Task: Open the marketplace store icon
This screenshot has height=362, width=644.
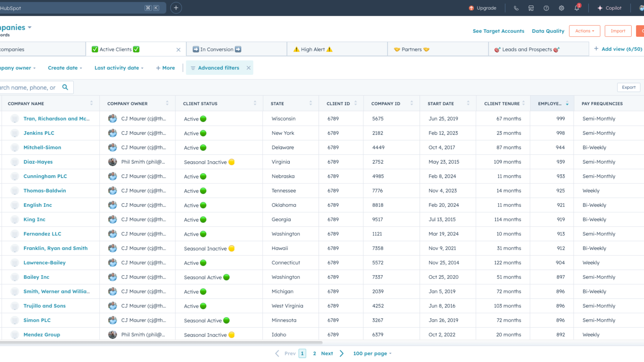Action: [531, 8]
